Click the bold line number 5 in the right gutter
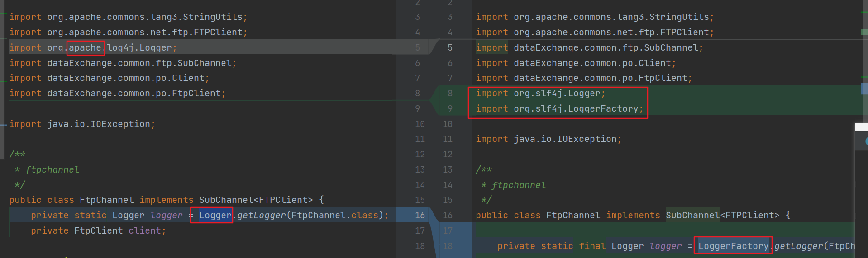 pos(450,47)
